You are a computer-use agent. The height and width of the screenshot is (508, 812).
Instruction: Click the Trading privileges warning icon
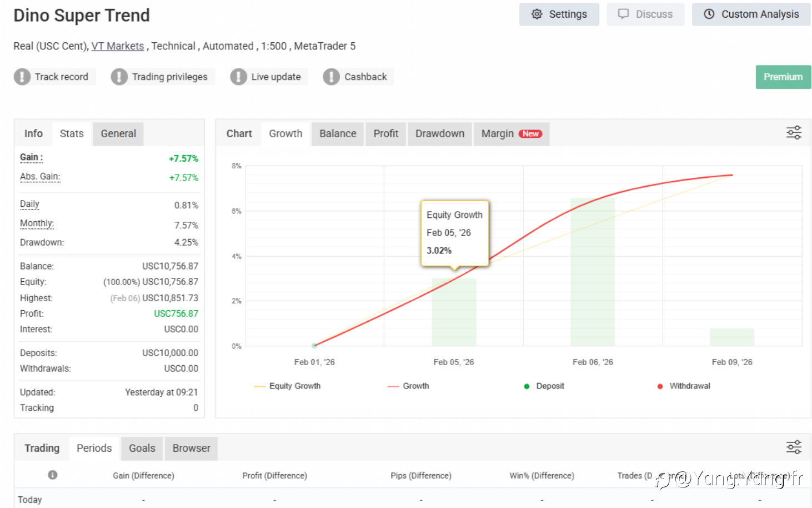119,77
